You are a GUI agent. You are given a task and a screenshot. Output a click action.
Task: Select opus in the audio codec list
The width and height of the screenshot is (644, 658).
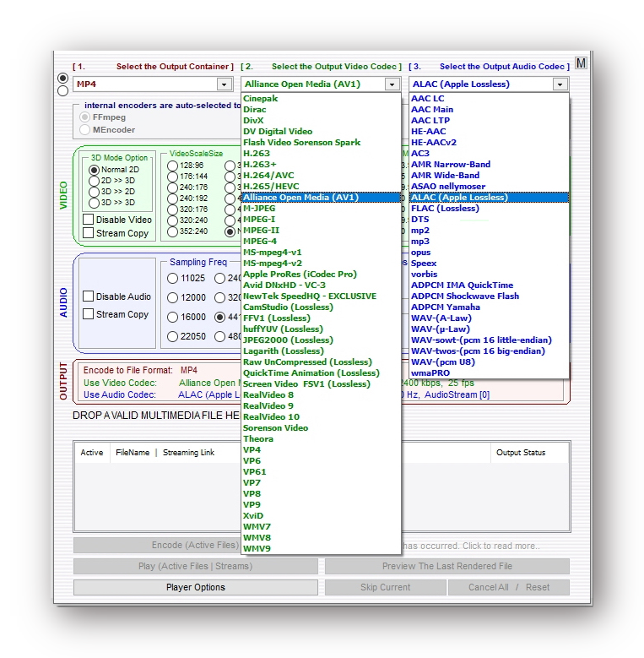pyautogui.click(x=420, y=252)
